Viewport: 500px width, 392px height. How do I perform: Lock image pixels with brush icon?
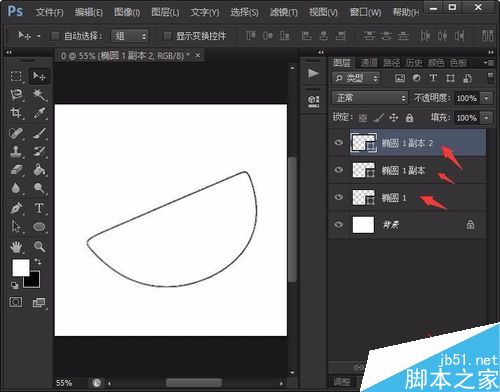coord(378,117)
